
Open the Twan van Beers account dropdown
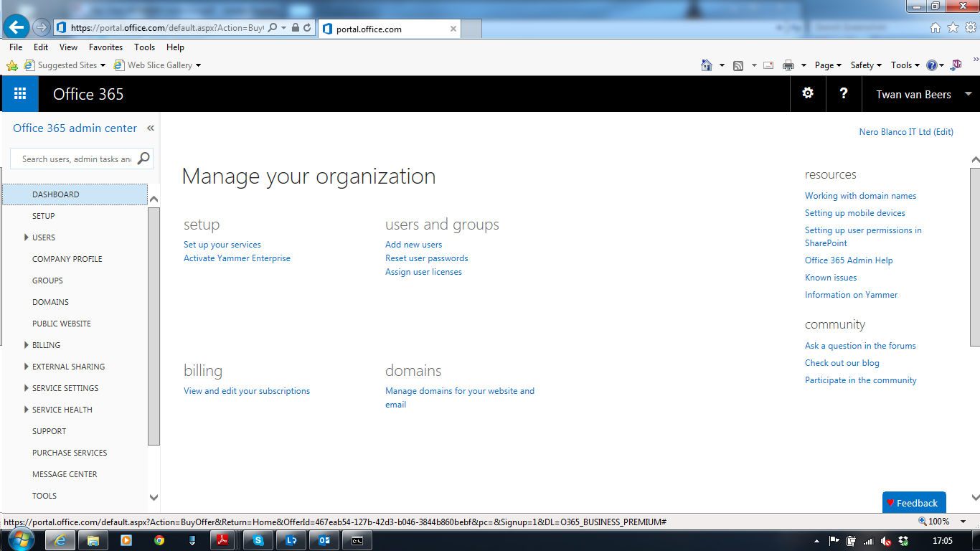click(923, 94)
